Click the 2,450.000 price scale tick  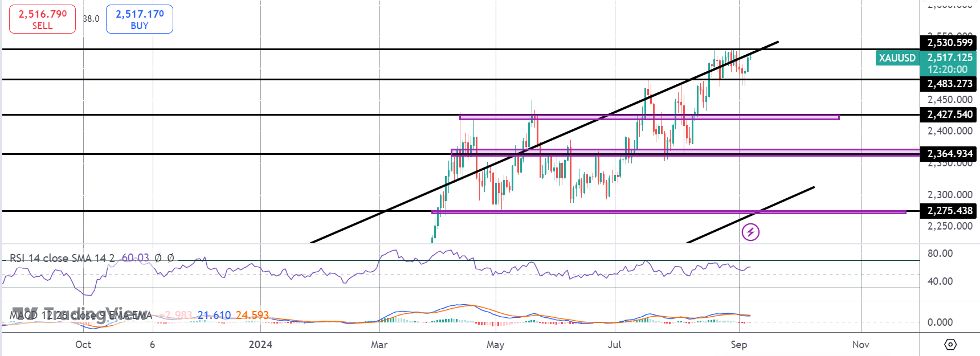click(950, 100)
